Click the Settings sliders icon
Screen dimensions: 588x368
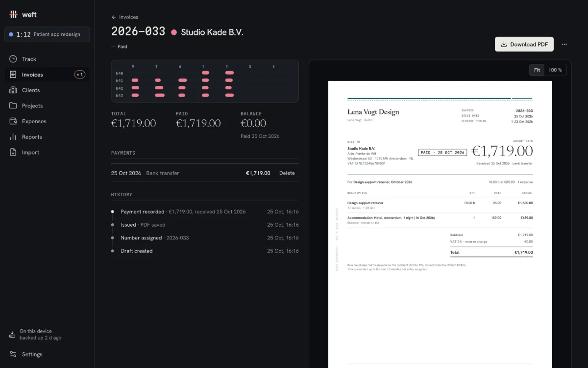pyautogui.click(x=13, y=354)
